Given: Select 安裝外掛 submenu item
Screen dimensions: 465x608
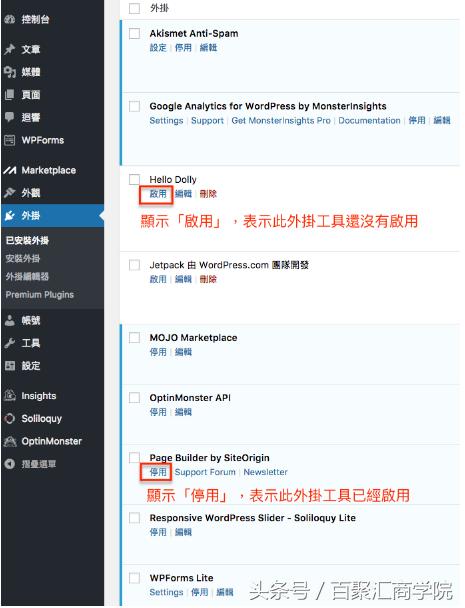Looking at the screenshot, I should [x=22, y=258].
